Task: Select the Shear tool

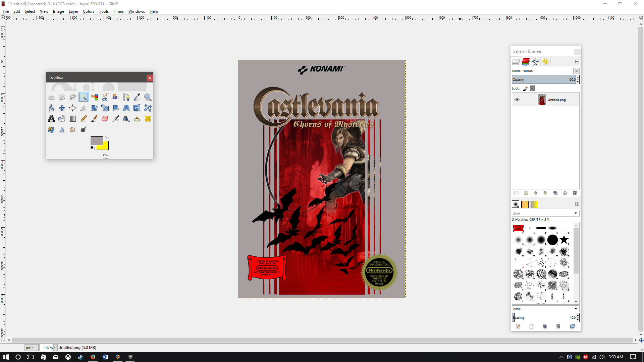Action: [116, 108]
